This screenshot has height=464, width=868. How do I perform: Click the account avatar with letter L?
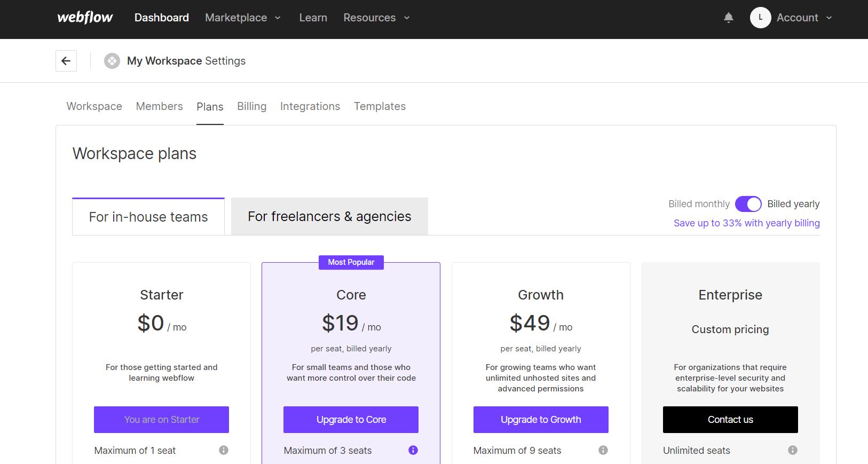tap(760, 18)
